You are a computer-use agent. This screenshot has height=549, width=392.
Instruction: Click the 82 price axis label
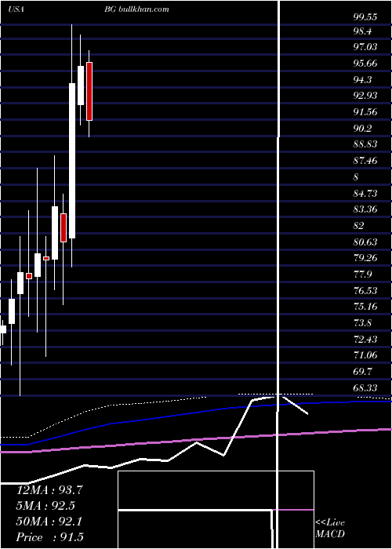[x=358, y=226]
